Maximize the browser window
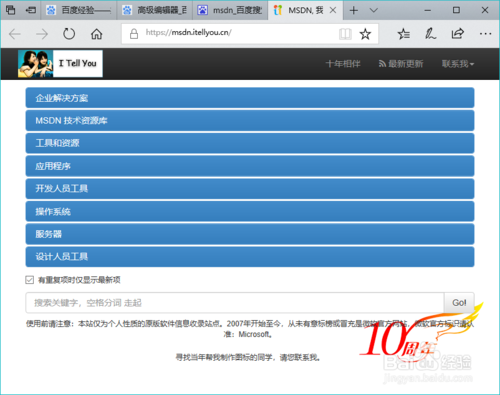This screenshot has width=500, height=395. (x=456, y=10)
